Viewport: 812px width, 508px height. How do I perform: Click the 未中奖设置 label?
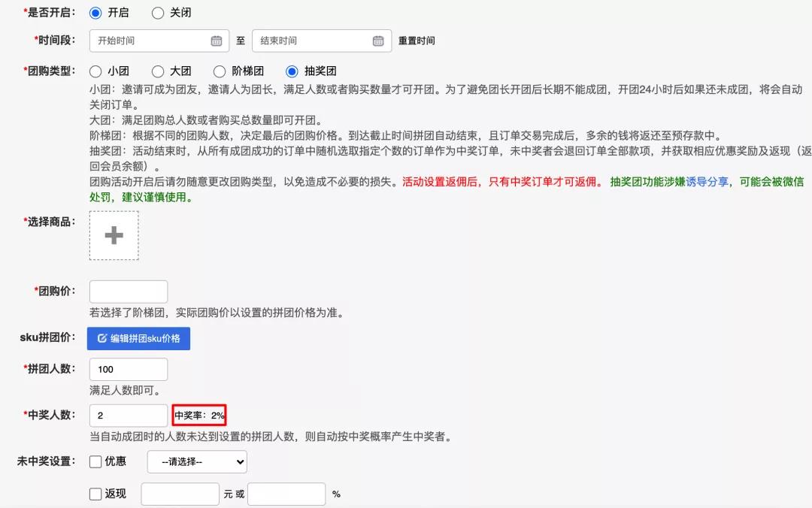tap(46, 461)
